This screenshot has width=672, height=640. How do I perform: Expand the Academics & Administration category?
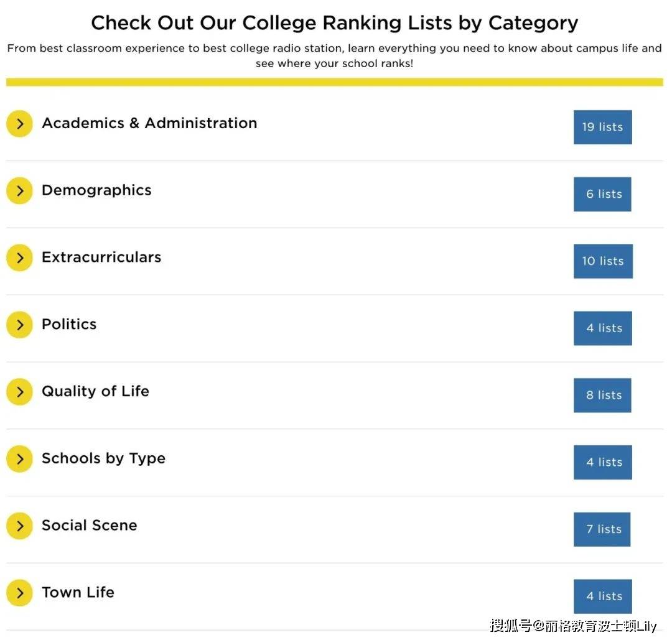point(149,123)
